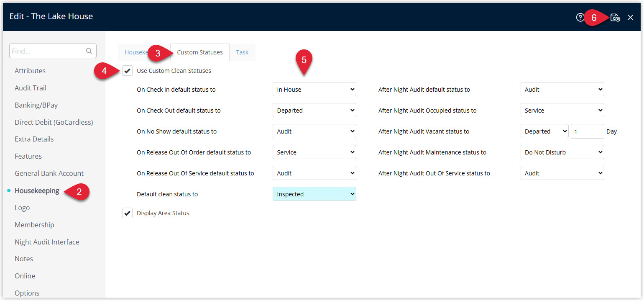Select General Bank Account sidebar item
644x301 pixels.
point(49,173)
